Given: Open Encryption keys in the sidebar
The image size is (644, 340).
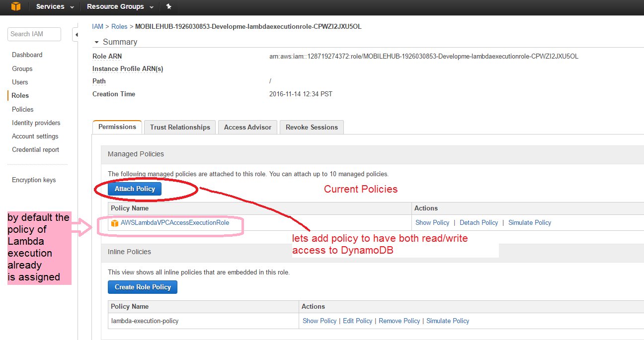Looking at the screenshot, I should [x=34, y=180].
